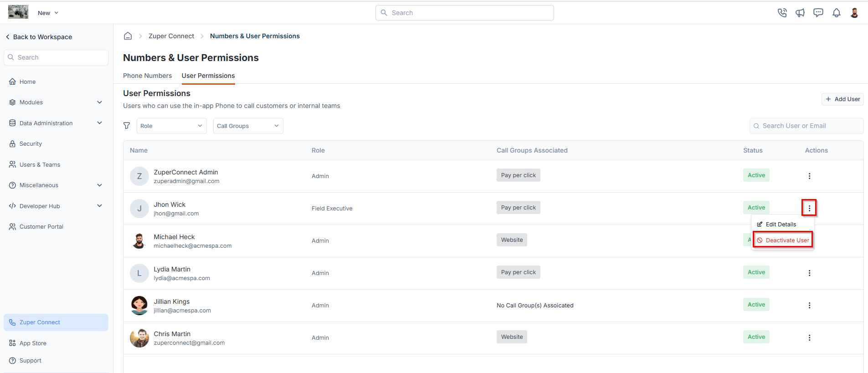Open actions menu for Lydia Martin
The width and height of the screenshot is (868, 373).
[809, 273]
